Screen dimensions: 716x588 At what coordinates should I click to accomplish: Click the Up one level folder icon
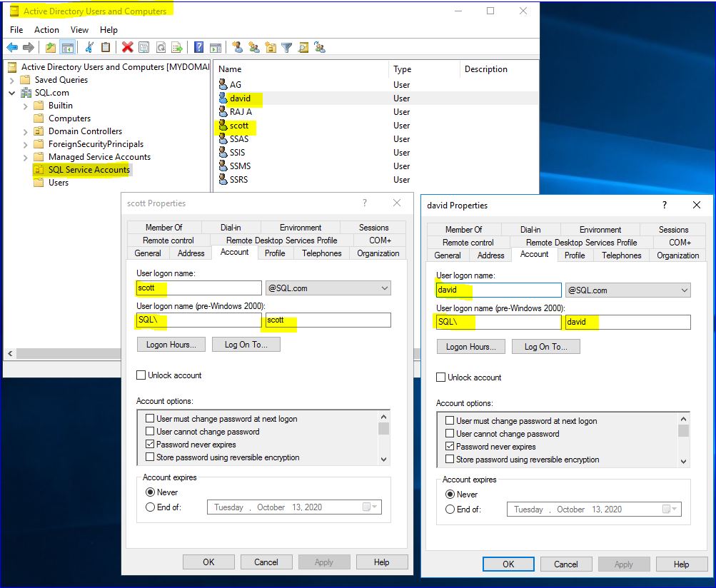click(50, 48)
